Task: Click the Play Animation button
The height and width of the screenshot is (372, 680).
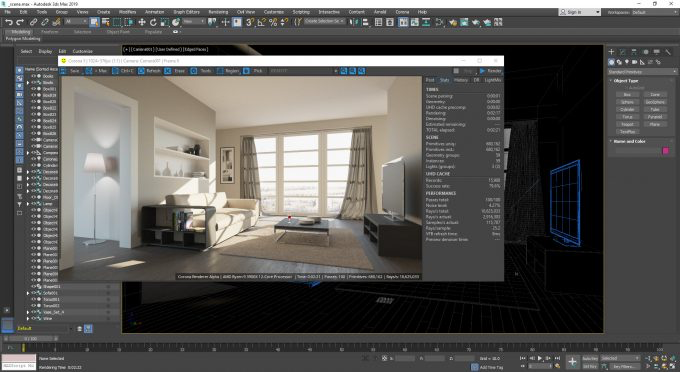Action: (x=540, y=359)
